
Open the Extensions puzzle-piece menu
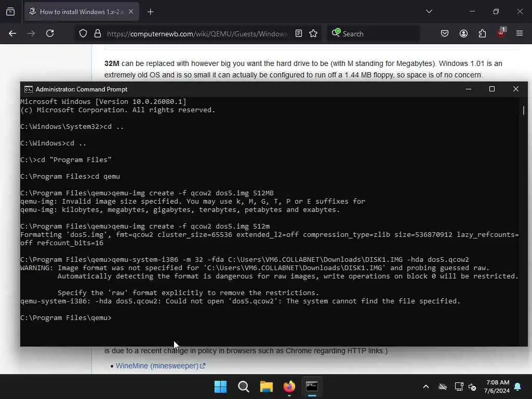click(482, 34)
